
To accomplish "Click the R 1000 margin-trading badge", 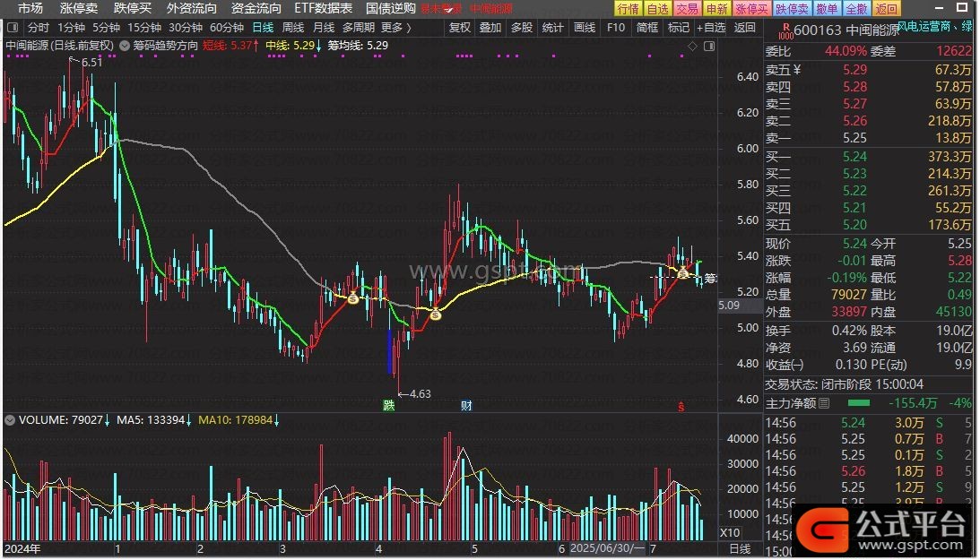I will coord(785,31).
